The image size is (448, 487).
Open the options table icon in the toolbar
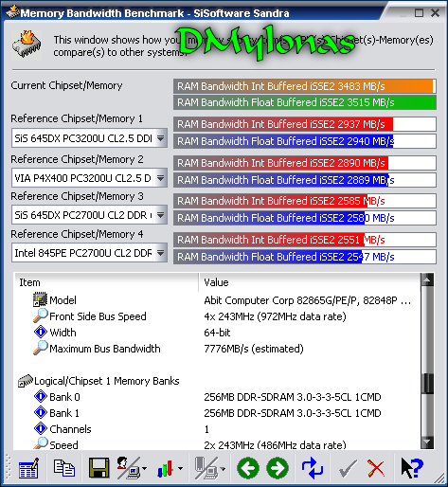(28, 468)
